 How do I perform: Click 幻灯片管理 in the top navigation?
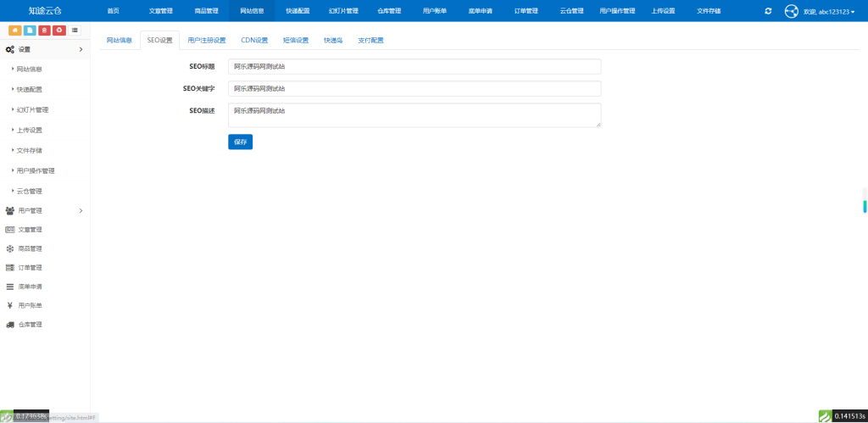tap(343, 11)
